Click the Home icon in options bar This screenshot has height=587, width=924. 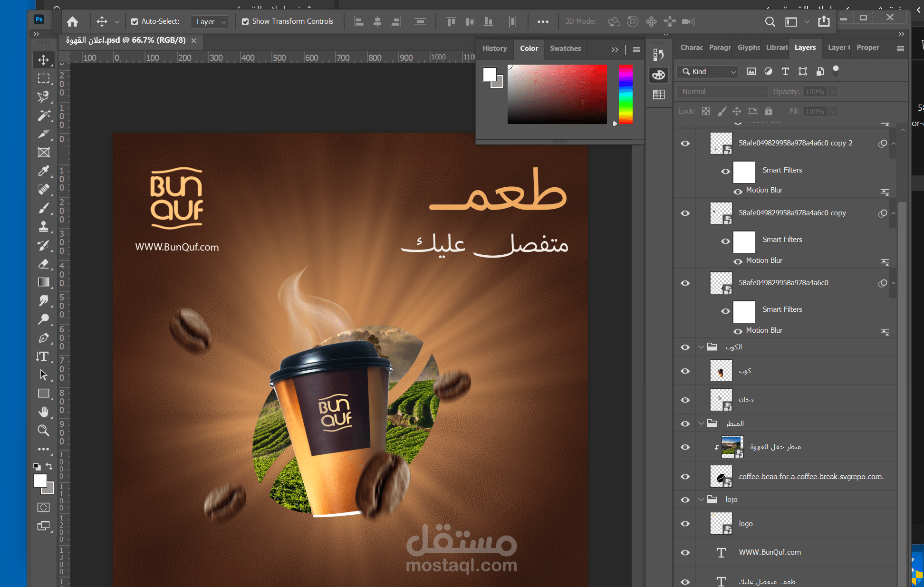pyautogui.click(x=72, y=21)
